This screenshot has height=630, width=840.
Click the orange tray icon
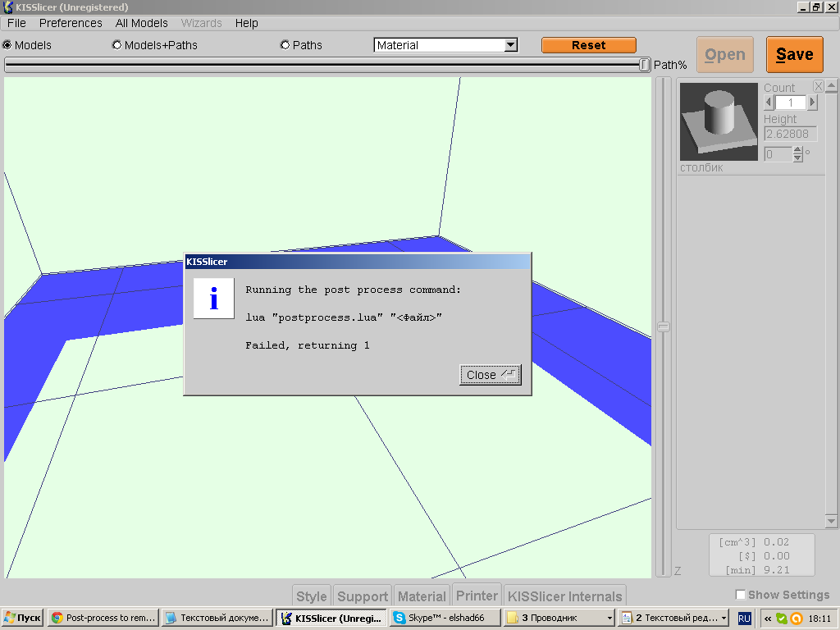pyautogui.click(x=796, y=619)
